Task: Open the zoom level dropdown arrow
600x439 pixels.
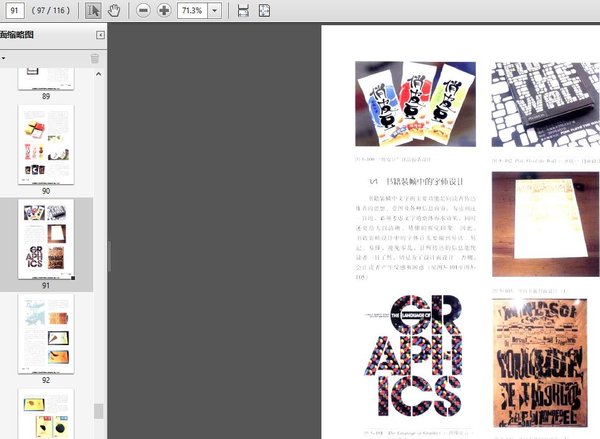Action: [x=215, y=10]
